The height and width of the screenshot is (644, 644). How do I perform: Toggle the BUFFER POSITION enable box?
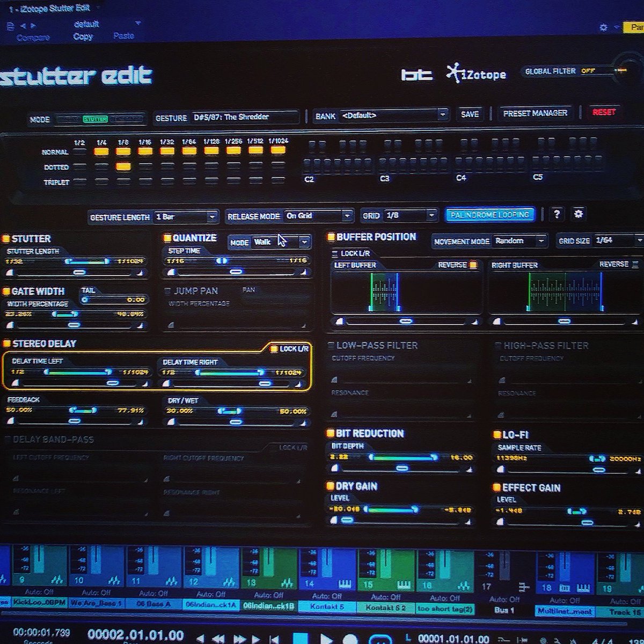(331, 237)
